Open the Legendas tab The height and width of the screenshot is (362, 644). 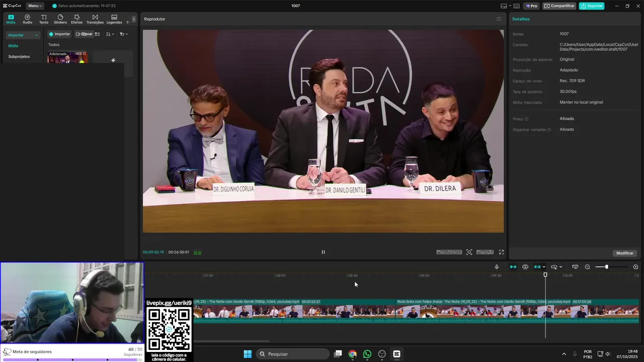pyautogui.click(x=114, y=19)
